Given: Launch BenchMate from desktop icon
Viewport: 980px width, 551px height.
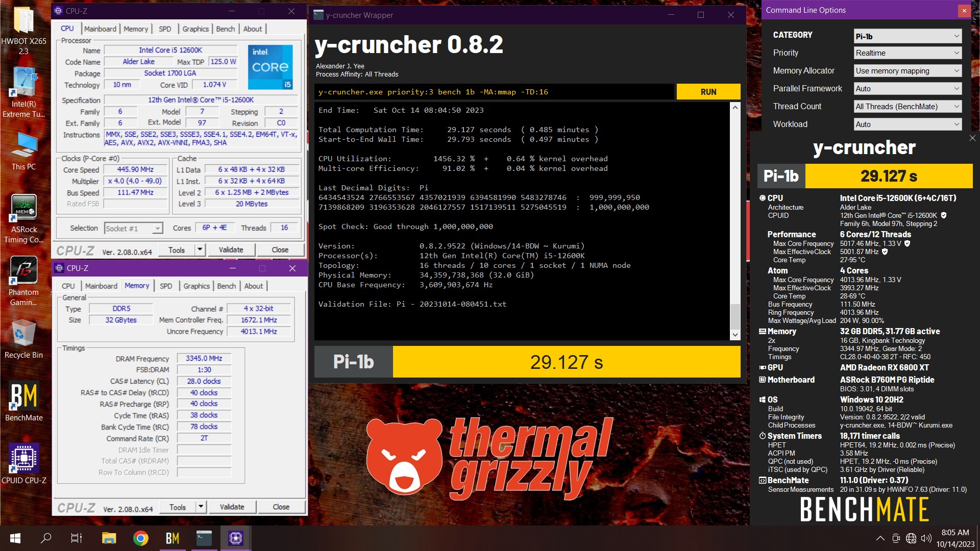Looking at the screenshot, I should tap(23, 402).
